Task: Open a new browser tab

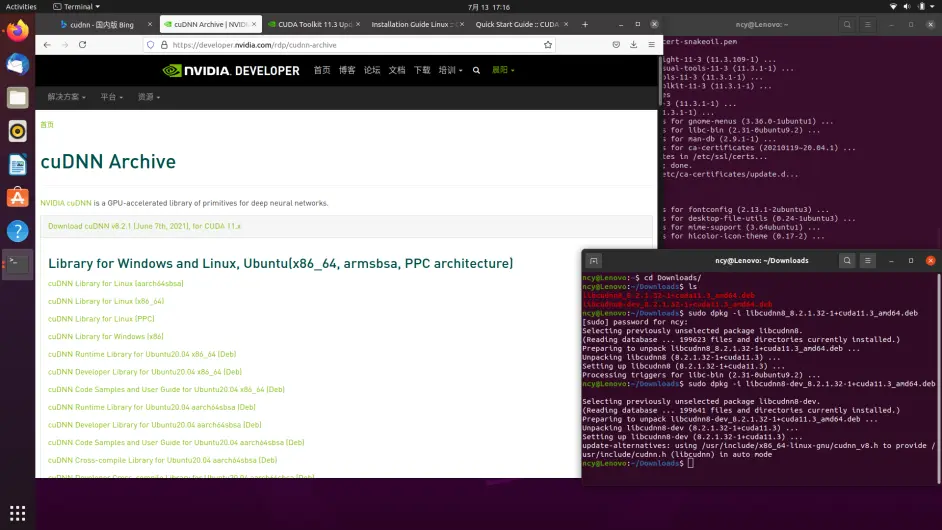Action: (585, 25)
